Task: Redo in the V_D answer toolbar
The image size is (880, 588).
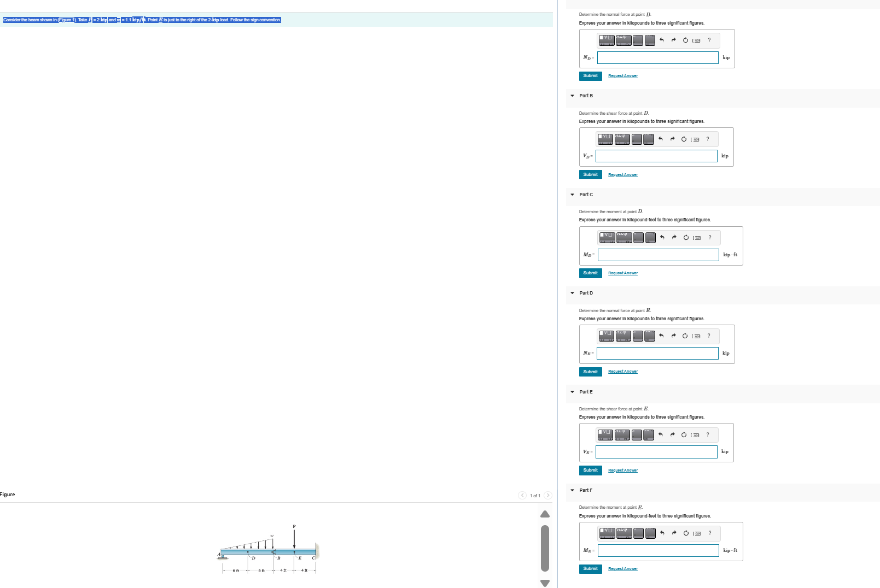Action: click(672, 139)
